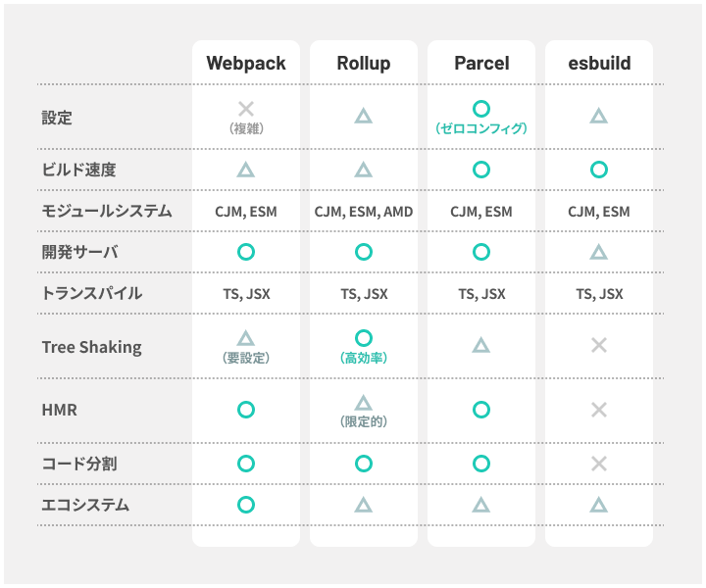The height and width of the screenshot is (588, 706).
Task: Click the Webpack column header
Action: (x=246, y=64)
